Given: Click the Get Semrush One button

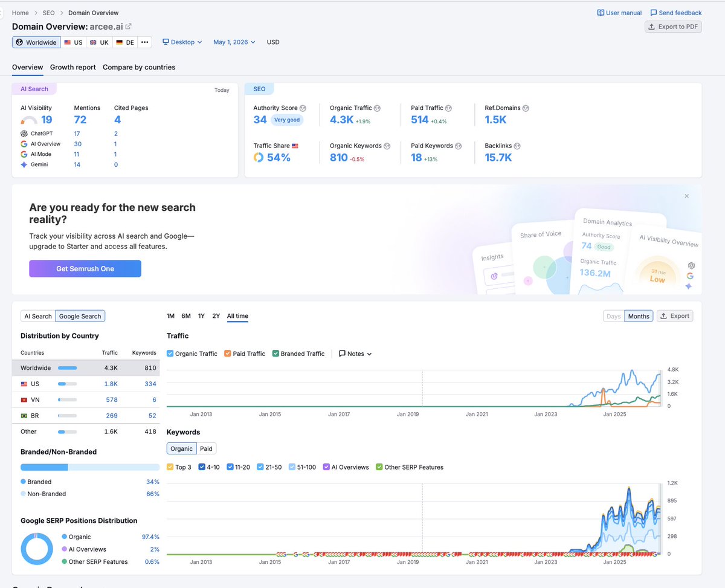Looking at the screenshot, I should point(85,269).
